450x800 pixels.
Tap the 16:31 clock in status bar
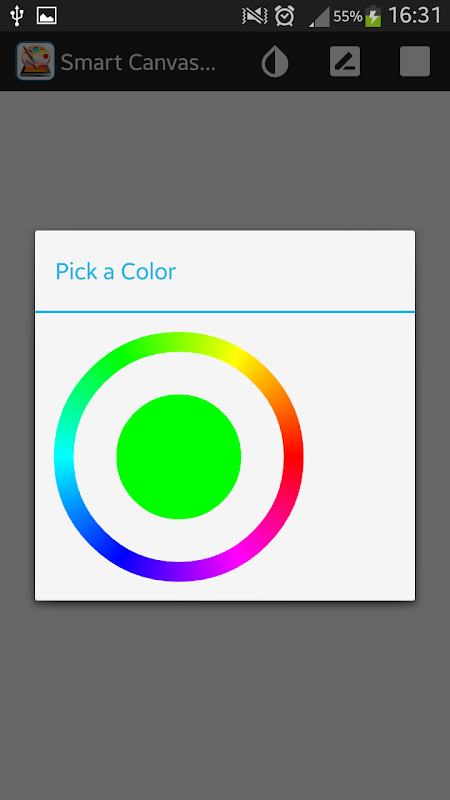coord(414,16)
